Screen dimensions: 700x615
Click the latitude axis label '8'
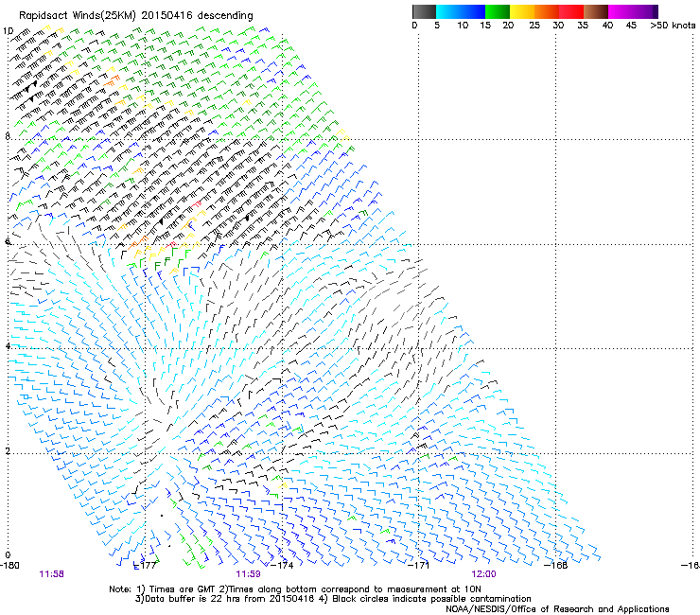pyautogui.click(x=8, y=136)
